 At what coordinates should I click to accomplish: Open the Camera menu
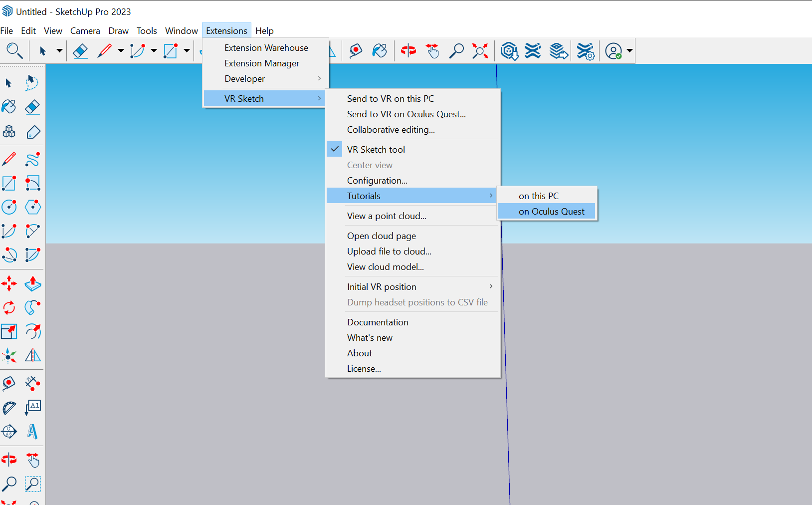pyautogui.click(x=85, y=31)
